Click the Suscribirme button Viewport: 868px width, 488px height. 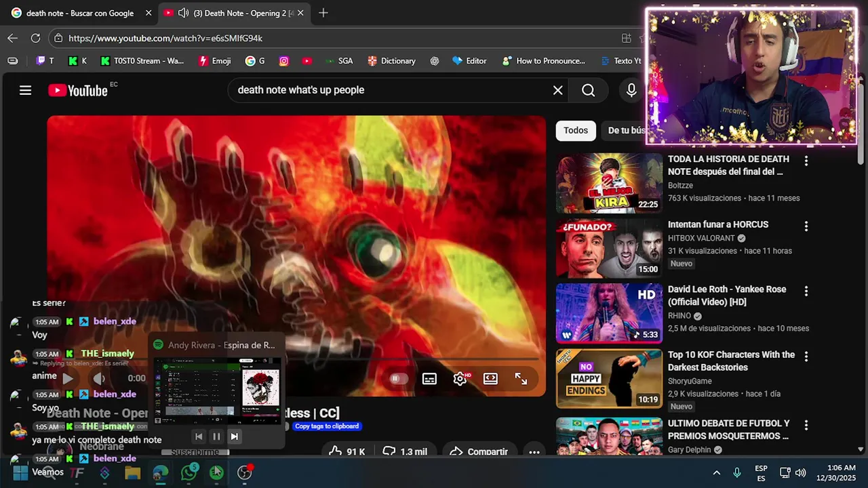coord(195,452)
